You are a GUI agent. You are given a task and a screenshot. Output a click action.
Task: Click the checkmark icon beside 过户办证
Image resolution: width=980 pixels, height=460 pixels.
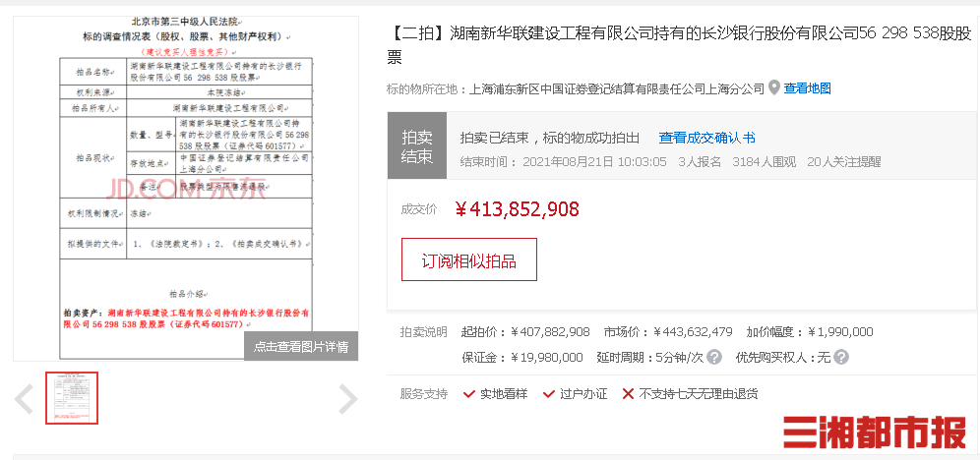[549, 394]
